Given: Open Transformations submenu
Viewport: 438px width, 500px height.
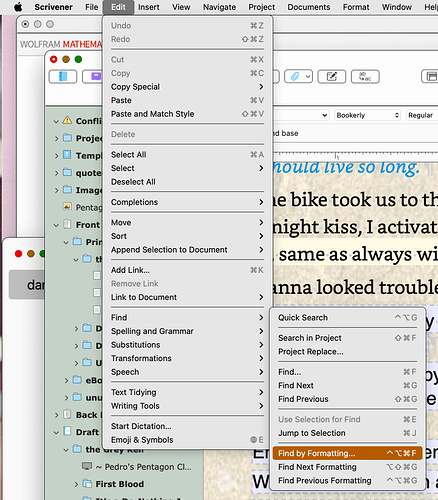Looking at the screenshot, I should pyautogui.click(x=187, y=358).
